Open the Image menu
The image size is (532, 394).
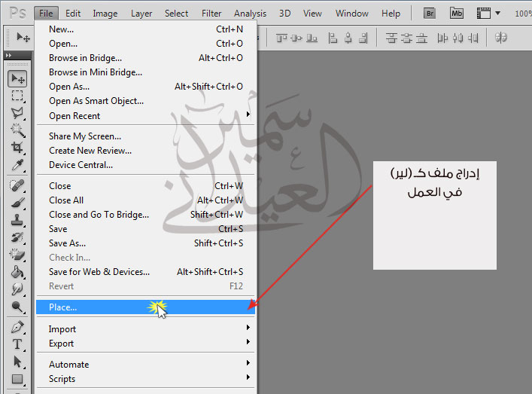[x=105, y=14]
